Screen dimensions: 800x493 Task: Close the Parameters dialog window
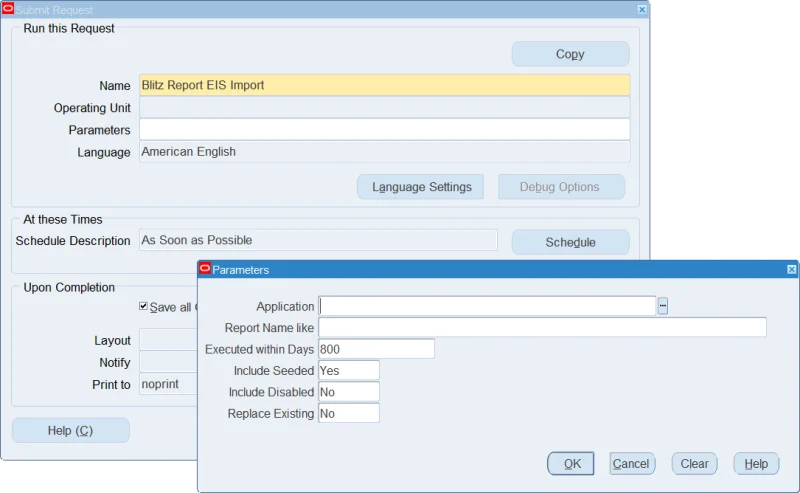[791, 269]
